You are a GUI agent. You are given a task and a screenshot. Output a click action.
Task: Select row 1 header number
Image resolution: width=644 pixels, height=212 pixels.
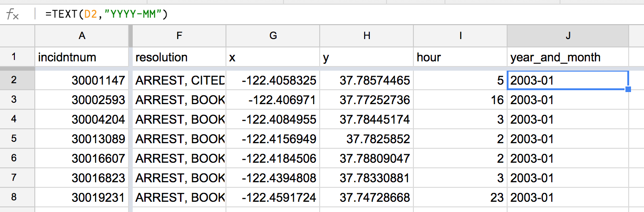pos(13,57)
